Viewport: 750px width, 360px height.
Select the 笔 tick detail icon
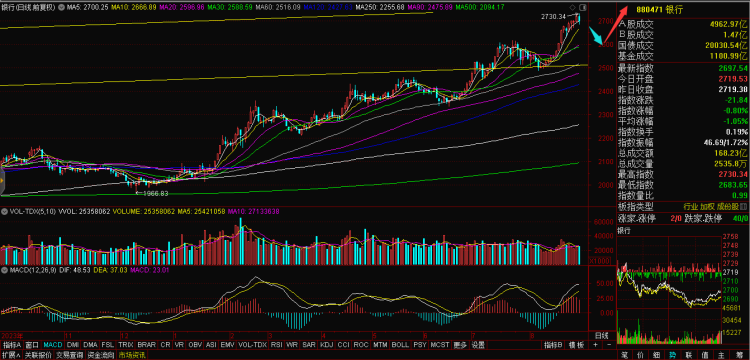coord(625,355)
